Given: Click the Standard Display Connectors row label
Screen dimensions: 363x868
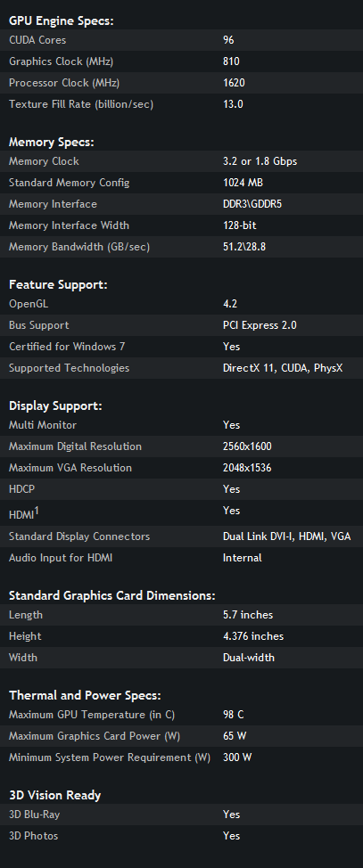Looking at the screenshot, I should pos(79,536).
